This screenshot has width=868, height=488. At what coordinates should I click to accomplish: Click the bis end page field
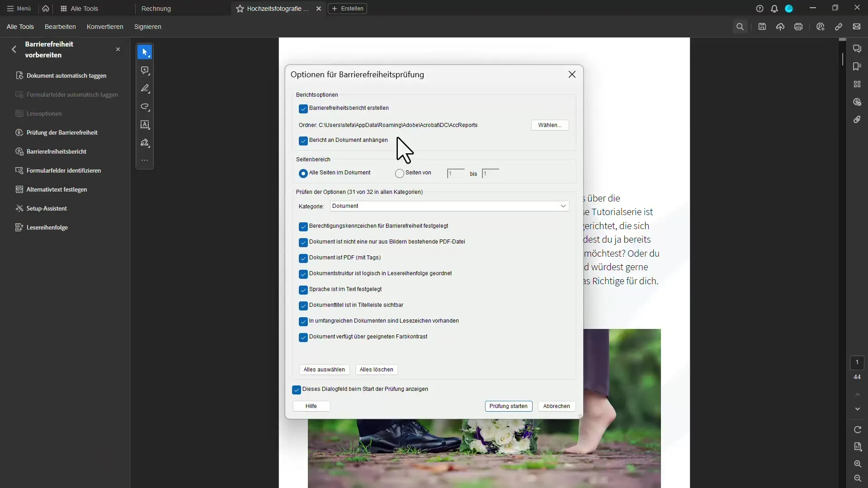491,174
